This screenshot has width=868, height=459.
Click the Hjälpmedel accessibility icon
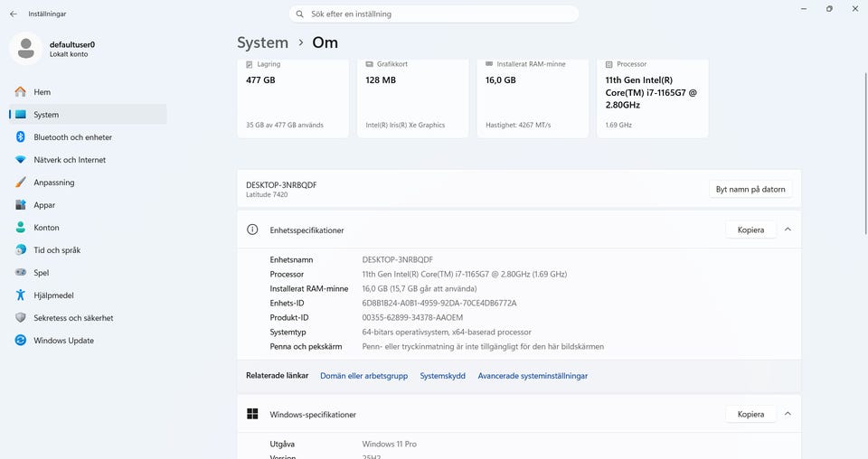(21, 295)
